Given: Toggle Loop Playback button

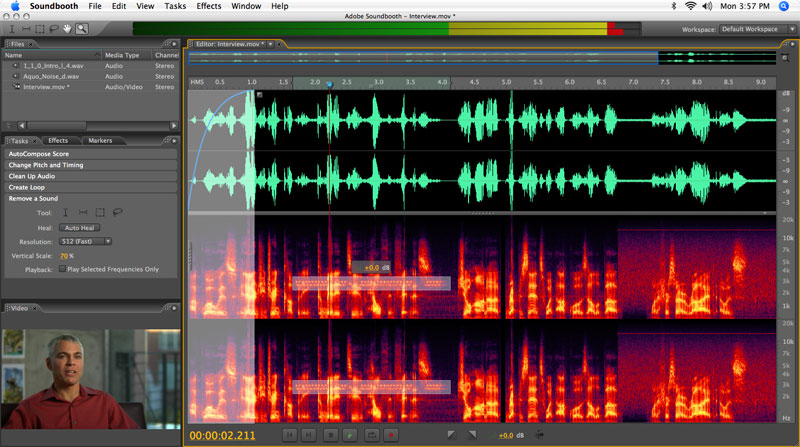Looking at the screenshot, I should (371, 435).
